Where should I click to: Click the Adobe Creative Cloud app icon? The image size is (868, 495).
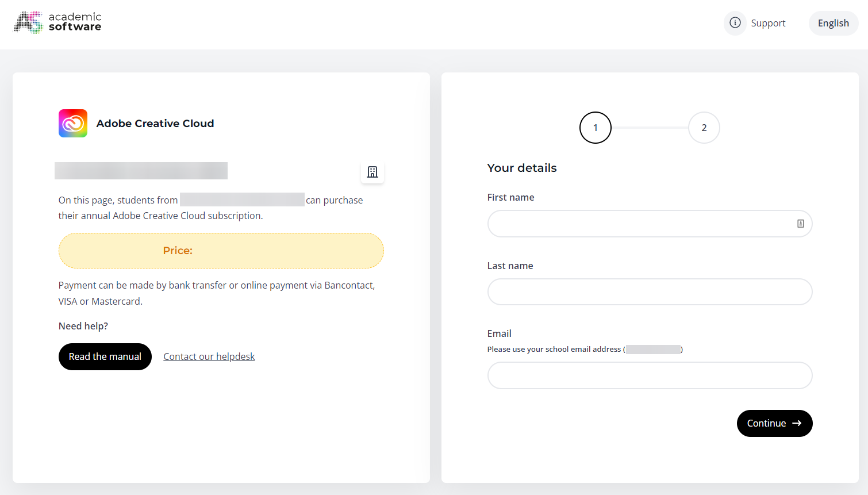(73, 123)
